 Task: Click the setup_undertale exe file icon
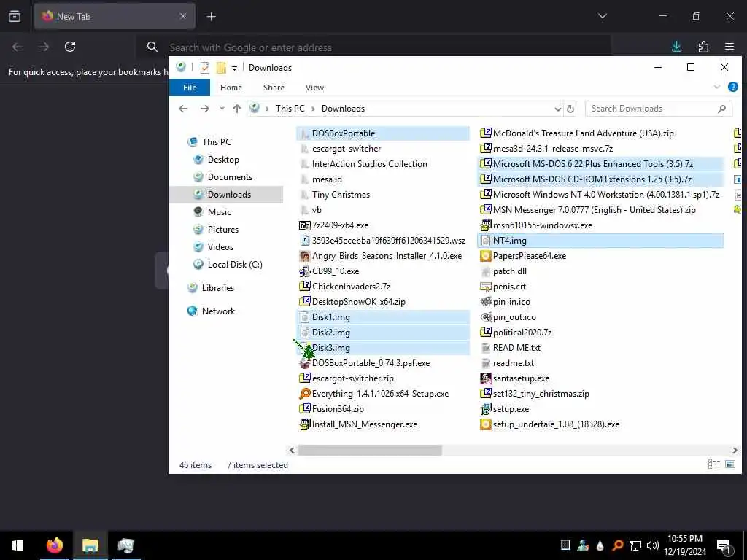pos(485,424)
